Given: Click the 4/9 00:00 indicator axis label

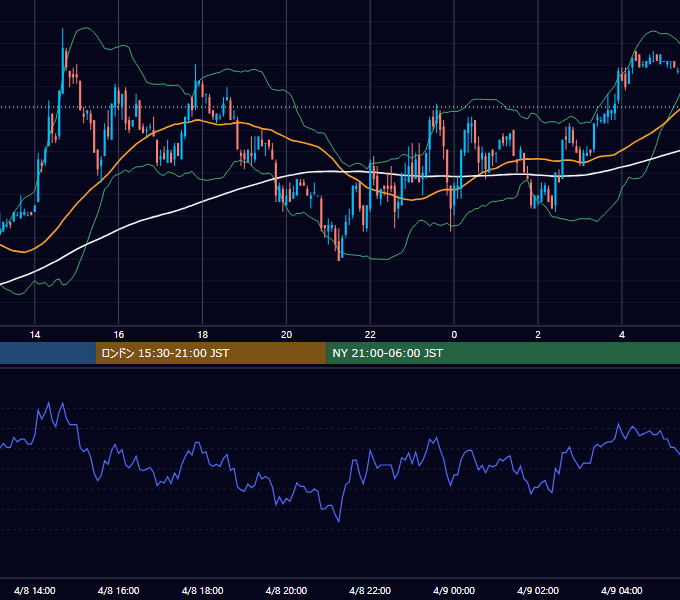Looking at the screenshot, I should 454,590.
